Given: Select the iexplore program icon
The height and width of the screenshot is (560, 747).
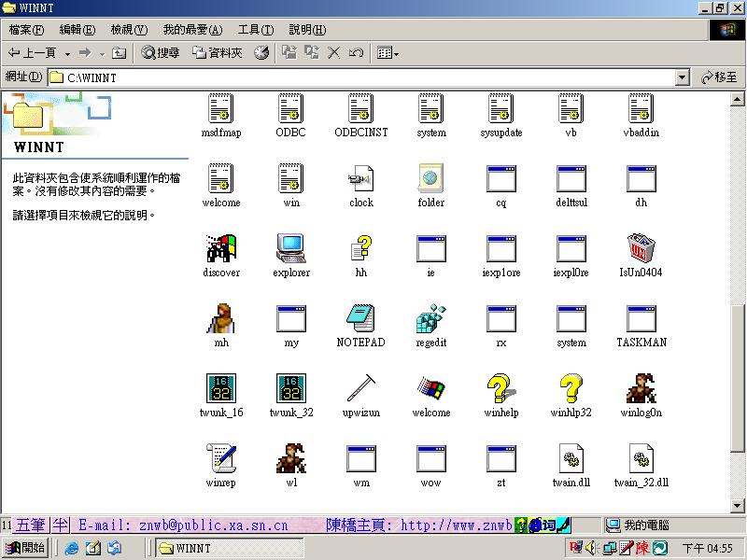Looking at the screenshot, I should coord(501,248).
